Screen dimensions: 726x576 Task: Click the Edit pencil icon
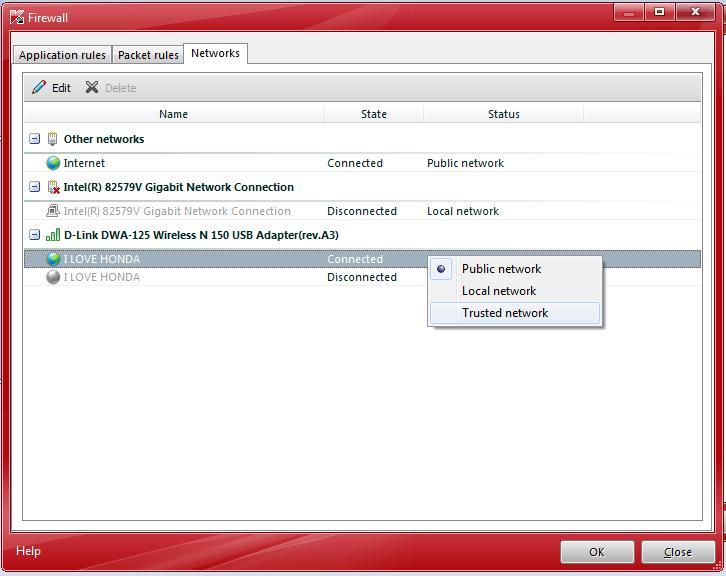[39, 87]
